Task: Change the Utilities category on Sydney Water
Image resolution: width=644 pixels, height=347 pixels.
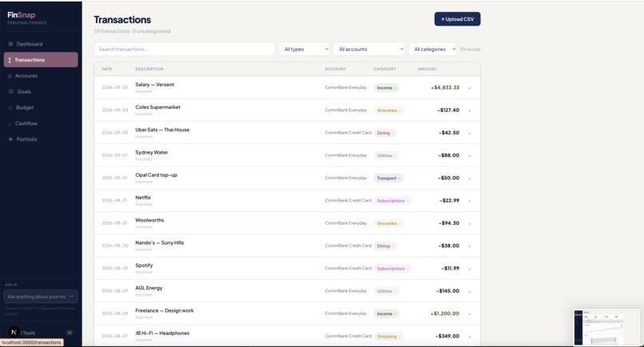Action: (x=387, y=156)
